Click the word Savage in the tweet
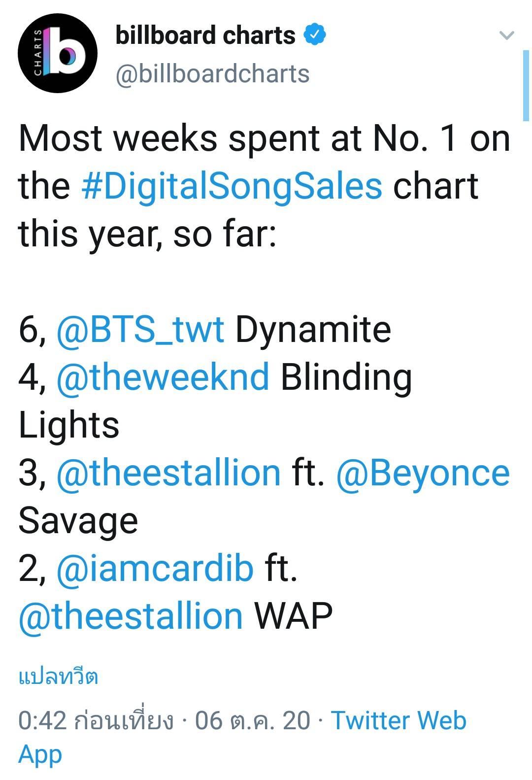This screenshot has height=780, width=532. point(78,520)
